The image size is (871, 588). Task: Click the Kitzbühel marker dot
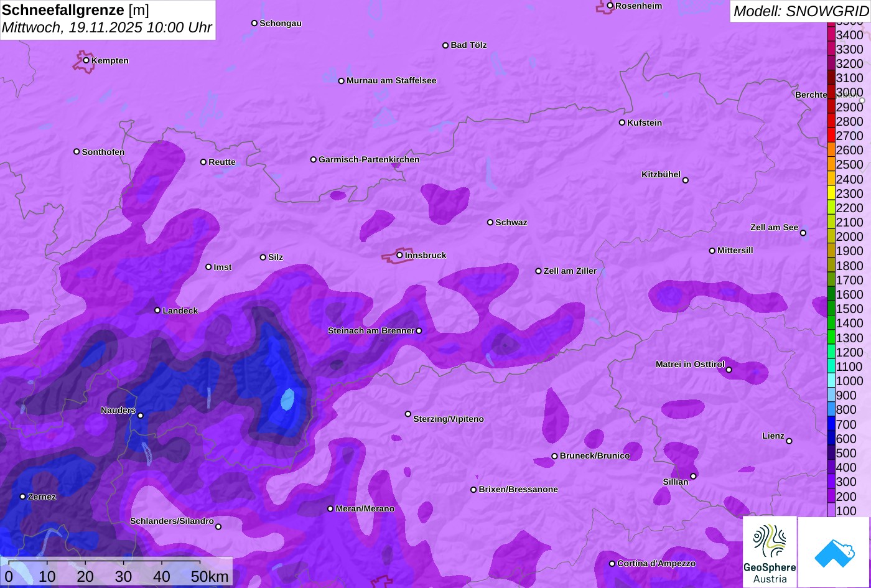[686, 180]
